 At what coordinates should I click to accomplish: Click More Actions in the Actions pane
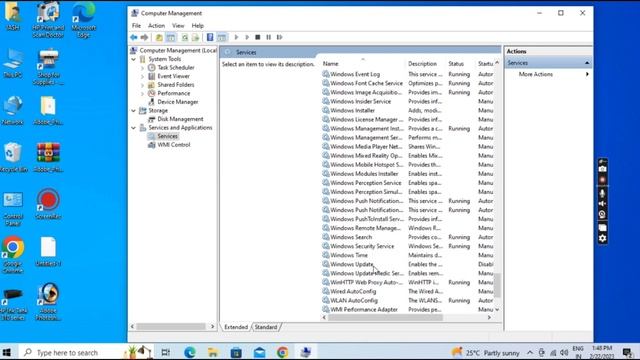(x=536, y=74)
